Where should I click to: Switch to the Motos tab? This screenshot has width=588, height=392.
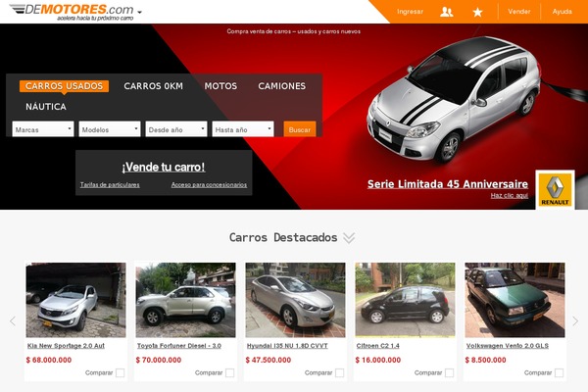pyautogui.click(x=220, y=86)
